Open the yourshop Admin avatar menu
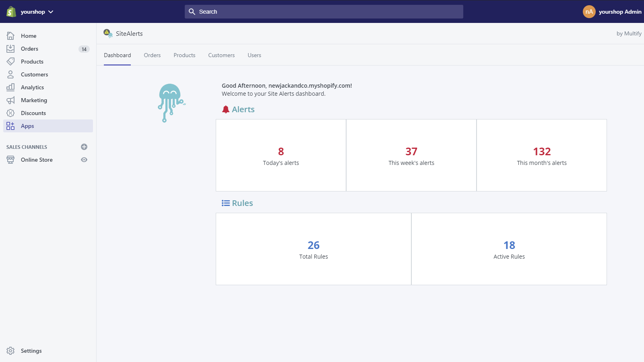Viewport: 644px width, 362px height. point(589,12)
